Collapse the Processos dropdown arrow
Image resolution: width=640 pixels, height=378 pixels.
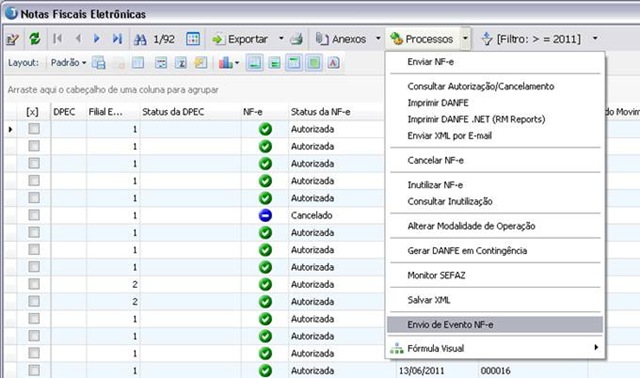465,38
